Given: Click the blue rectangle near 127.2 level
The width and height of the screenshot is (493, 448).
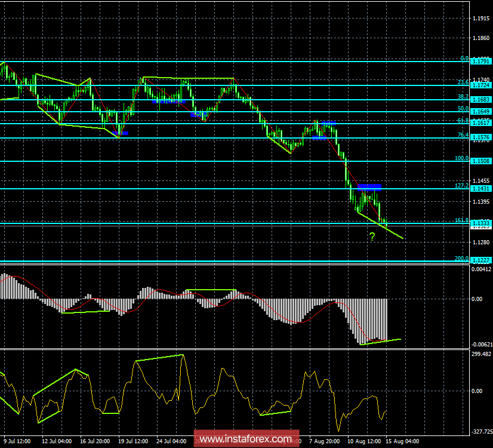Looking at the screenshot, I should tap(369, 186).
